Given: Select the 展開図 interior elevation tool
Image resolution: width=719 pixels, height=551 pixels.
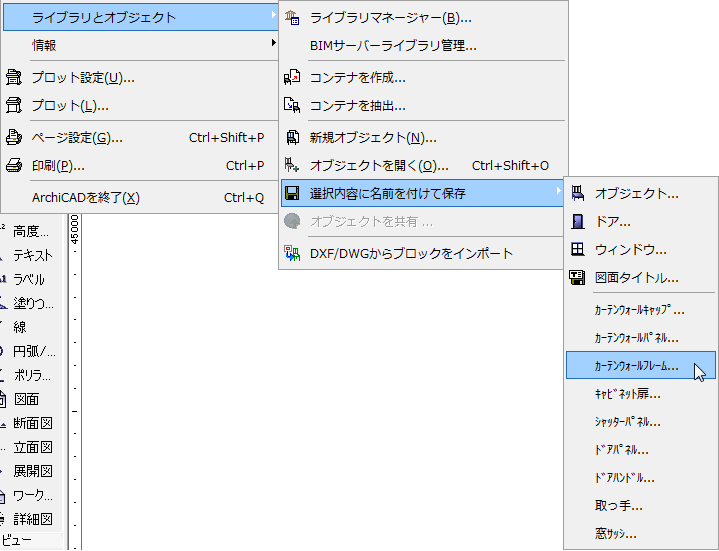Looking at the screenshot, I should pyautogui.click(x=30, y=471).
